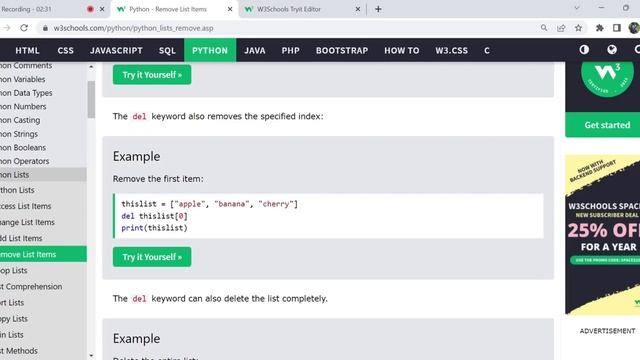This screenshot has width=640, height=360.
Task: Click the code line 'del thislist[0]'
Action: 154,216
